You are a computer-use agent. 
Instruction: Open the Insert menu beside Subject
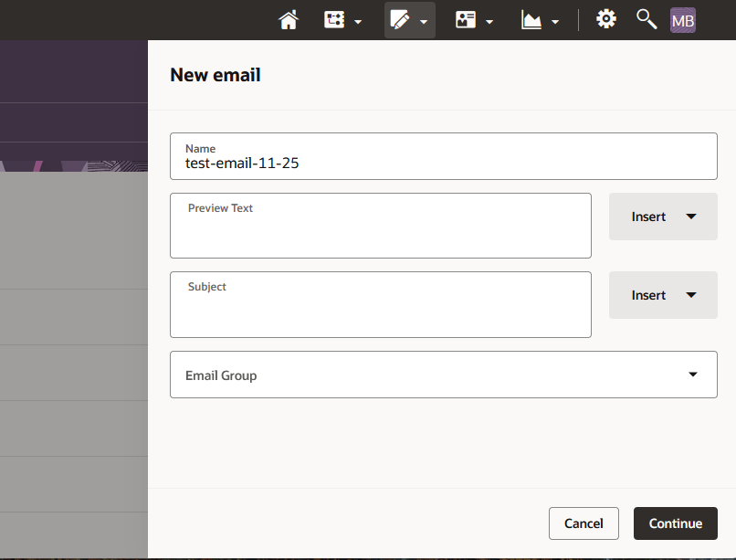663,295
